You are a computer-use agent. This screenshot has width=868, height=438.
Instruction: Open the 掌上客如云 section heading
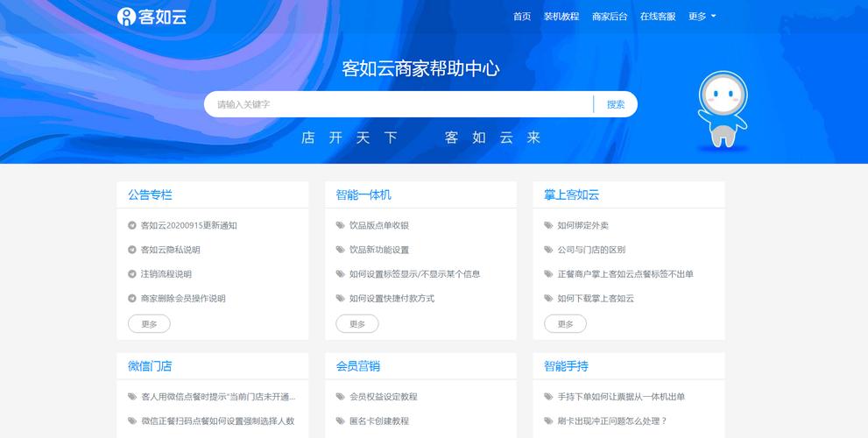(x=572, y=195)
